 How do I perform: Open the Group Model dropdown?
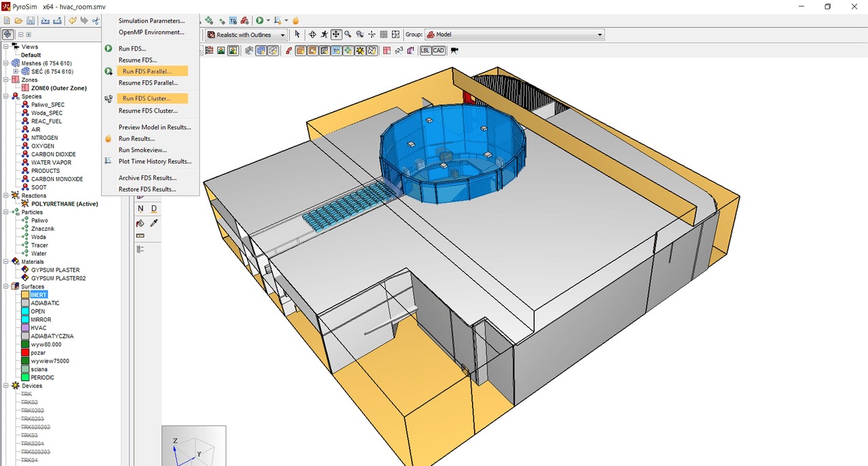[515, 35]
